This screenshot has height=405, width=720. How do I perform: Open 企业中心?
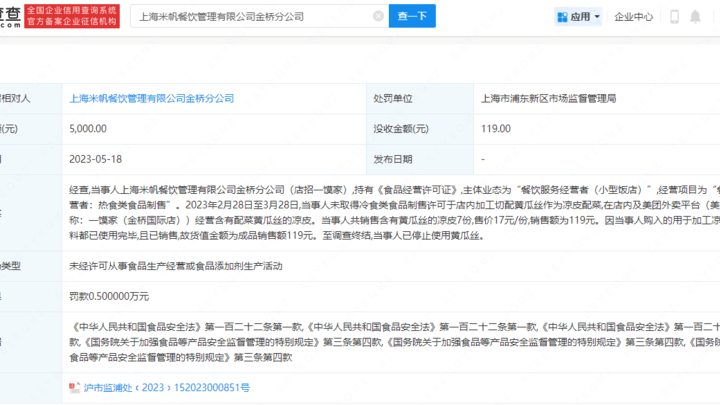tap(633, 17)
